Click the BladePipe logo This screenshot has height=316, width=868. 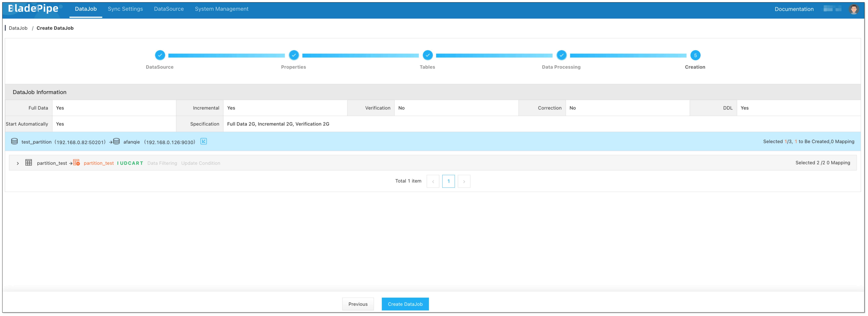click(33, 8)
